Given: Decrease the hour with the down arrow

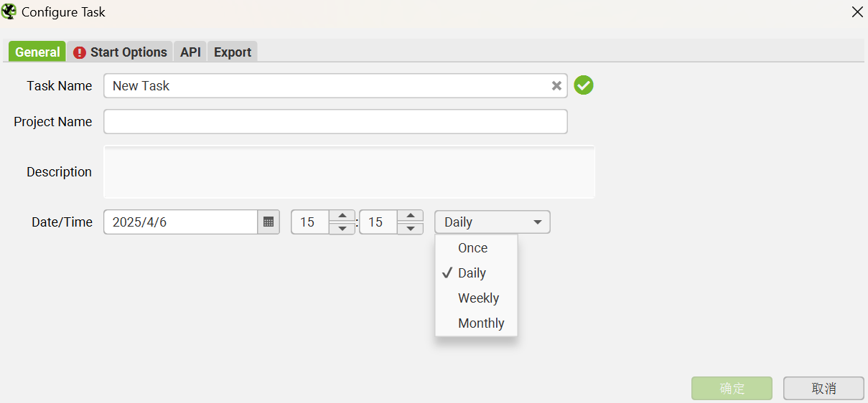Looking at the screenshot, I should click(x=342, y=229).
